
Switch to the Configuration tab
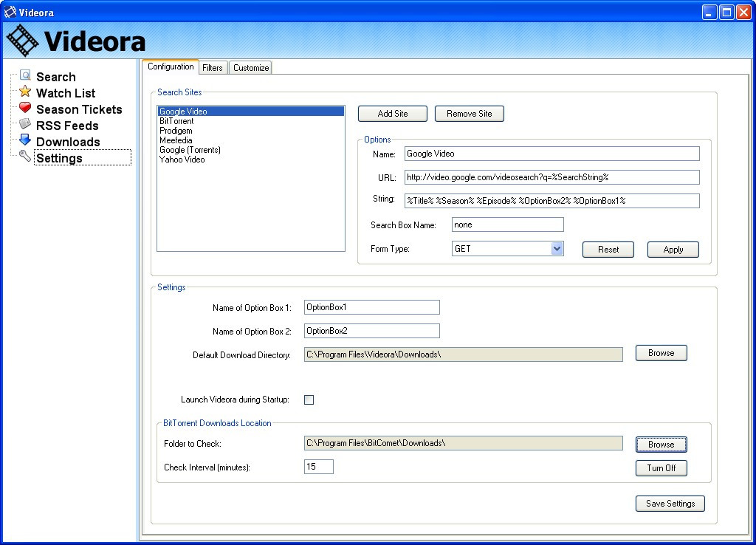click(171, 66)
